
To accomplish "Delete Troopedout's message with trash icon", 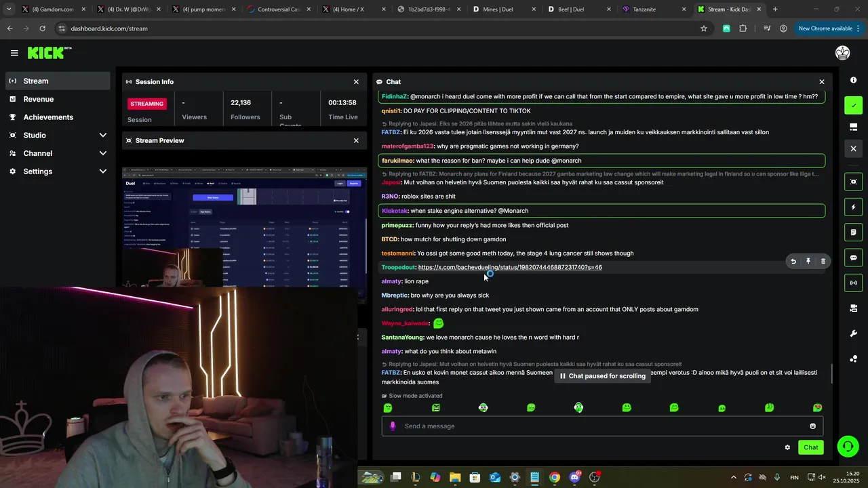I will click(823, 262).
